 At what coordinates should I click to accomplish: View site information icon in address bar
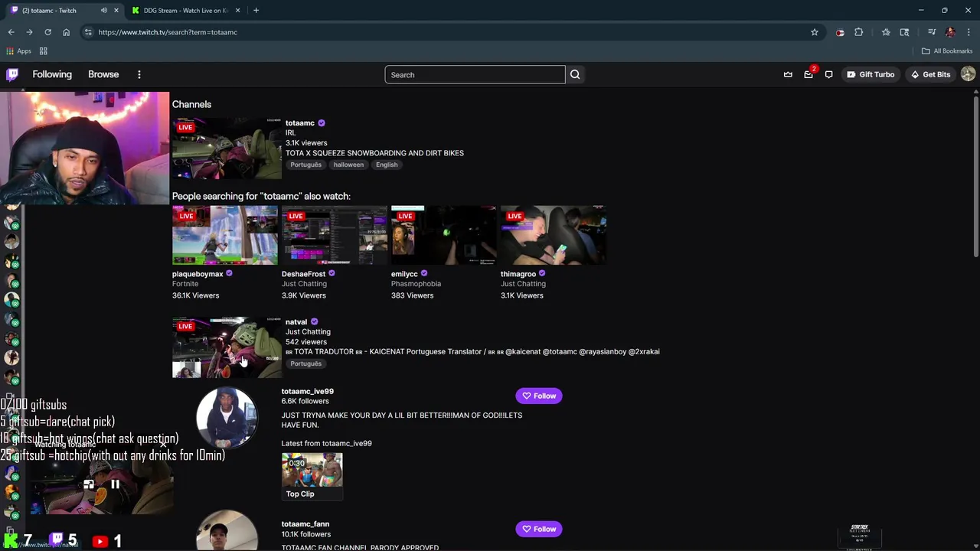point(88,32)
